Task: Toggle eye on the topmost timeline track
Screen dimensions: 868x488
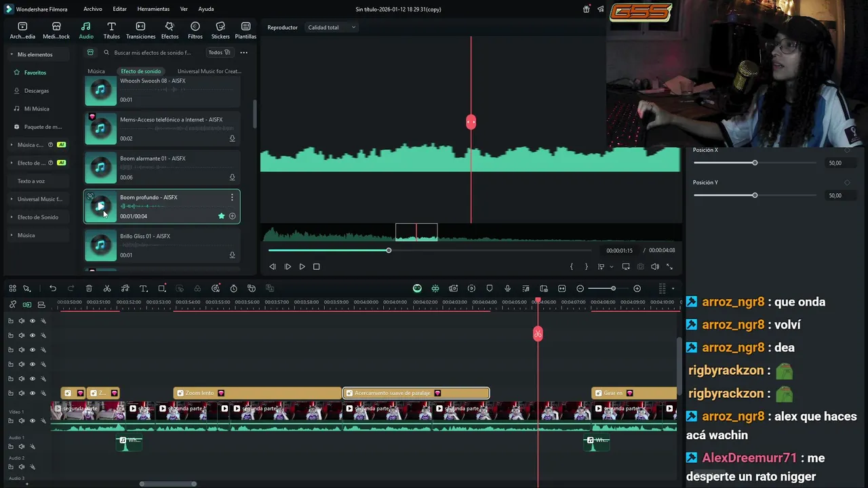Action: click(x=32, y=321)
